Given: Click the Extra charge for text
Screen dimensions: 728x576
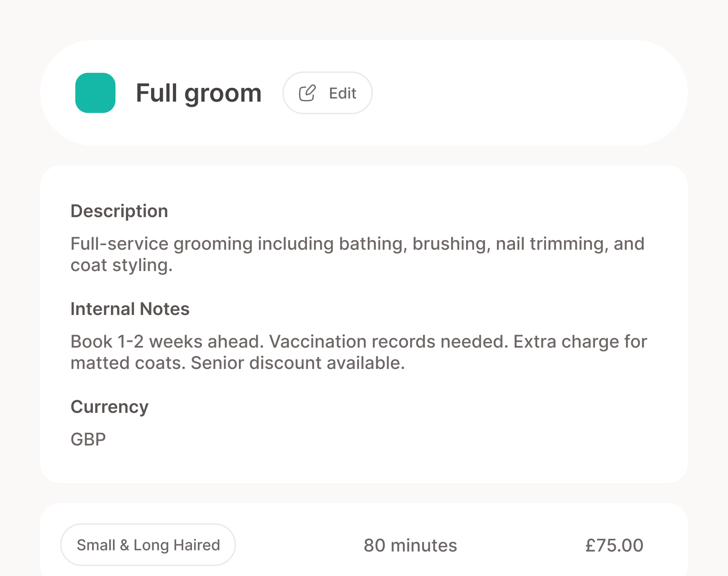Looking at the screenshot, I should (x=580, y=342).
